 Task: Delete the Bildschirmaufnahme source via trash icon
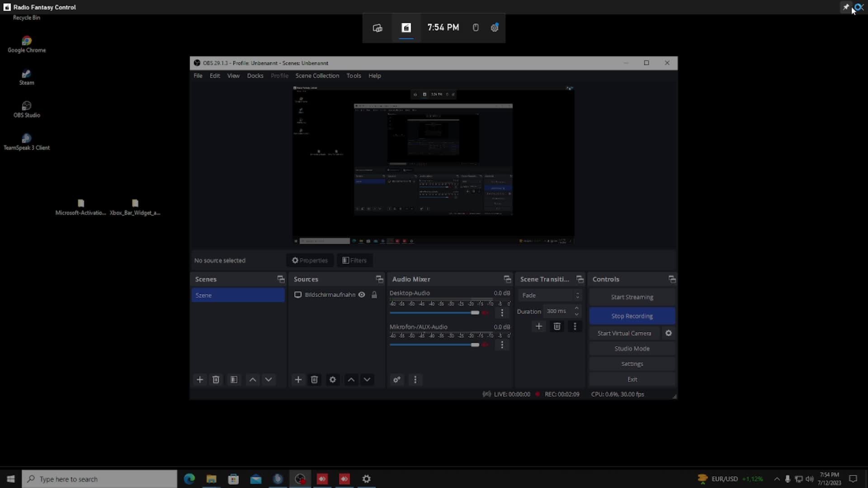[x=314, y=380]
